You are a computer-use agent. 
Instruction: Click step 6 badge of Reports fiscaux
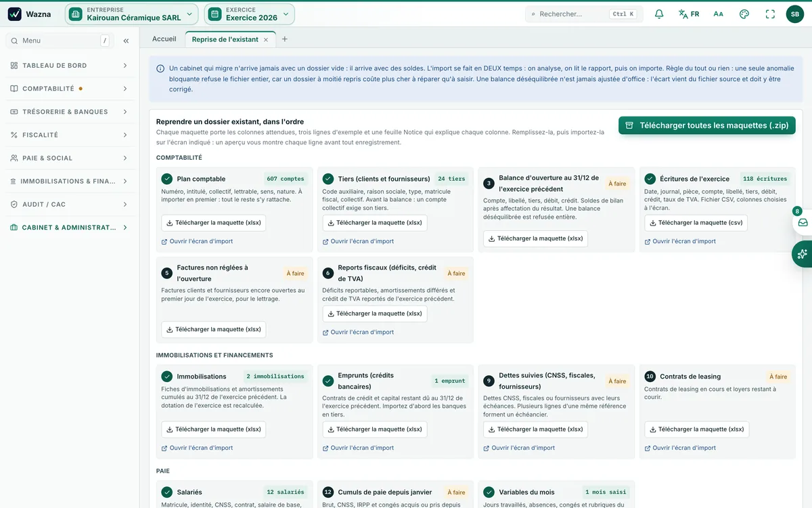328,273
